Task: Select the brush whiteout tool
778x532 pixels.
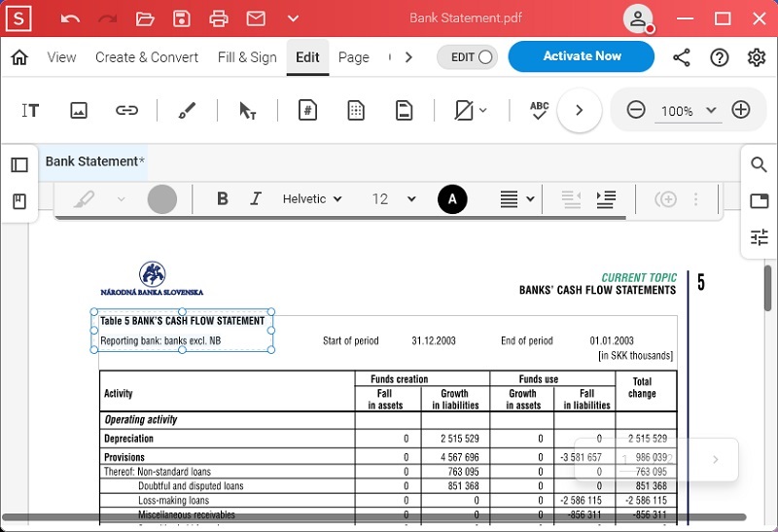Action: [x=187, y=110]
